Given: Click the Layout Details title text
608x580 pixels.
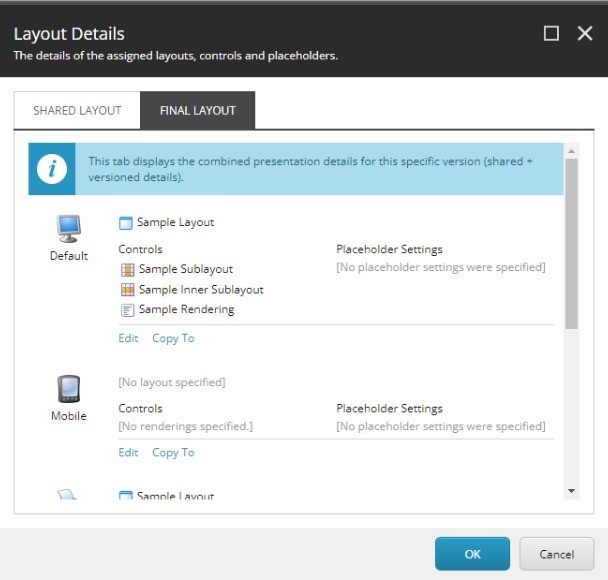Looking at the screenshot, I should point(69,34).
